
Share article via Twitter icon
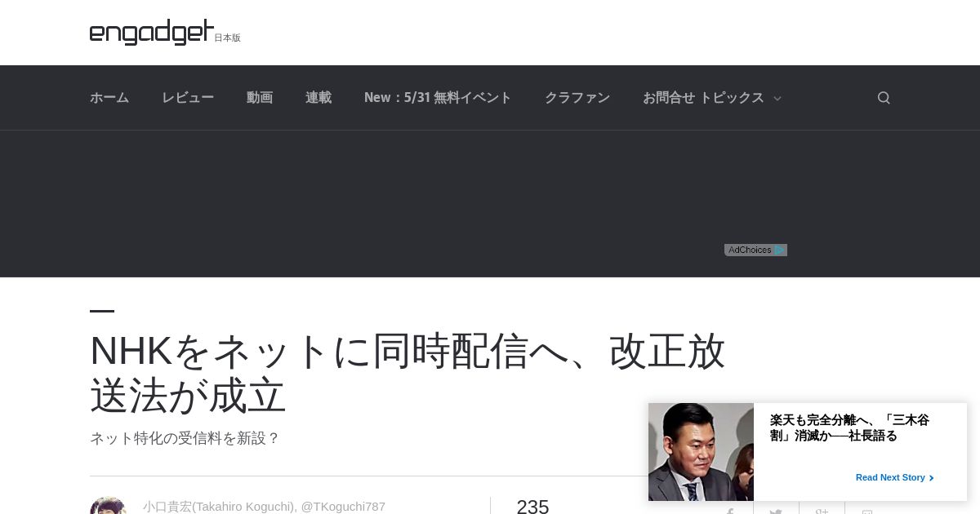(x=776, y=510)
